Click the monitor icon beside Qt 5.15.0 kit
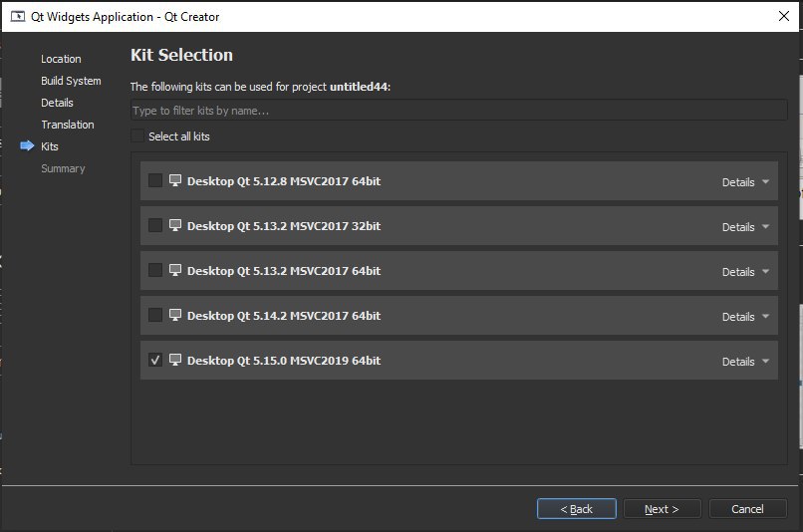803x532 pixels. [175, 360]
